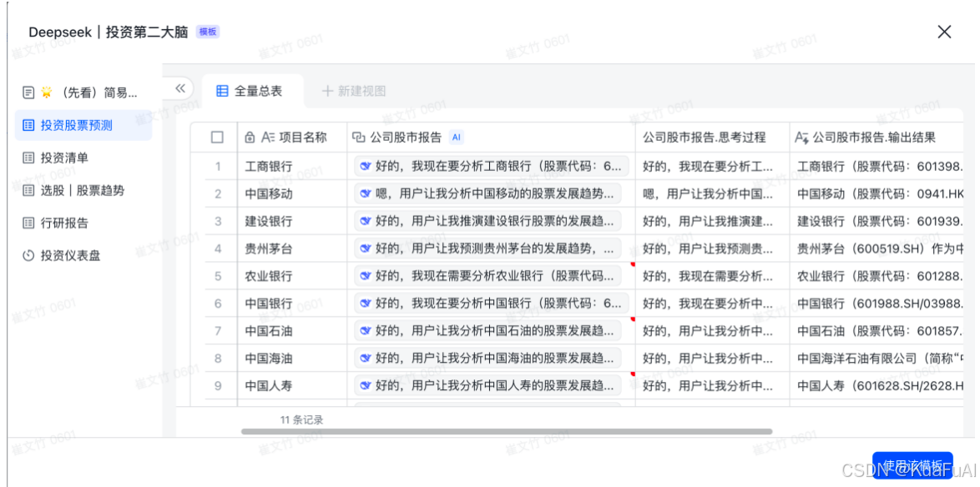Select 投资股票预测 in the sidebar
The width and height of the screenshot is (980, 487).
point(83,125)
